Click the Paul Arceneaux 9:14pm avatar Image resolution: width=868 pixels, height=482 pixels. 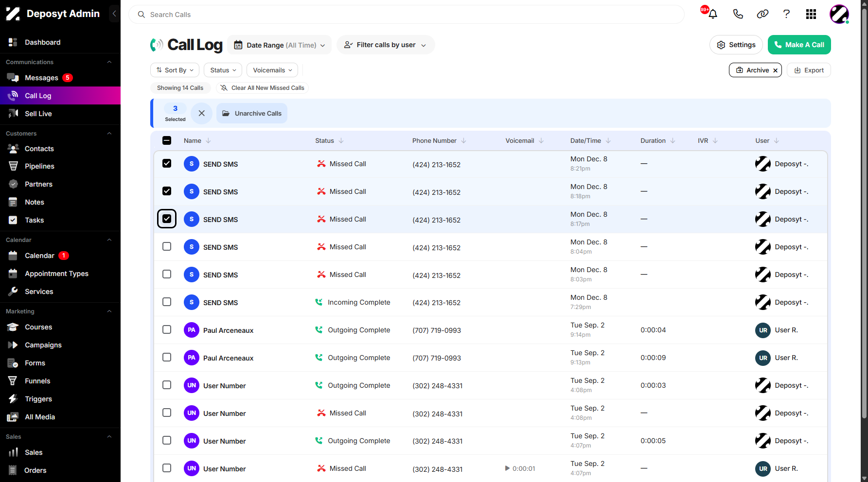pyautogui.click(x=192, y=330)
